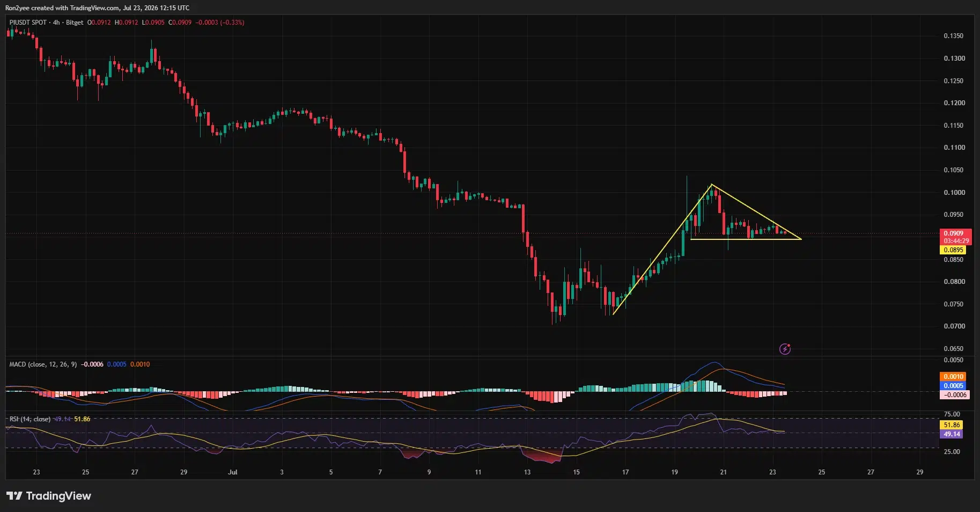Viewport: 980px width, 512px height.
Task: Click the change value -0.0003 (-0.33%)
Action: (x=220, y=23)
